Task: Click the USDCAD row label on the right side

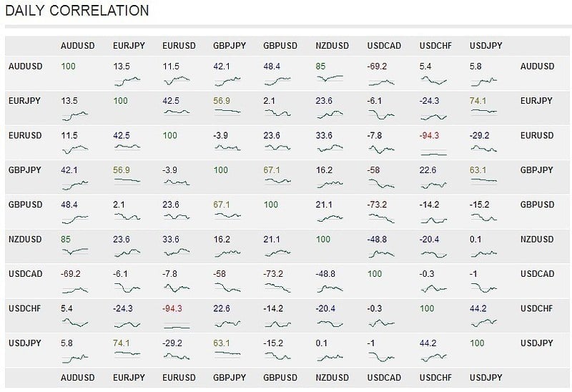Action: tap(537, 273)
